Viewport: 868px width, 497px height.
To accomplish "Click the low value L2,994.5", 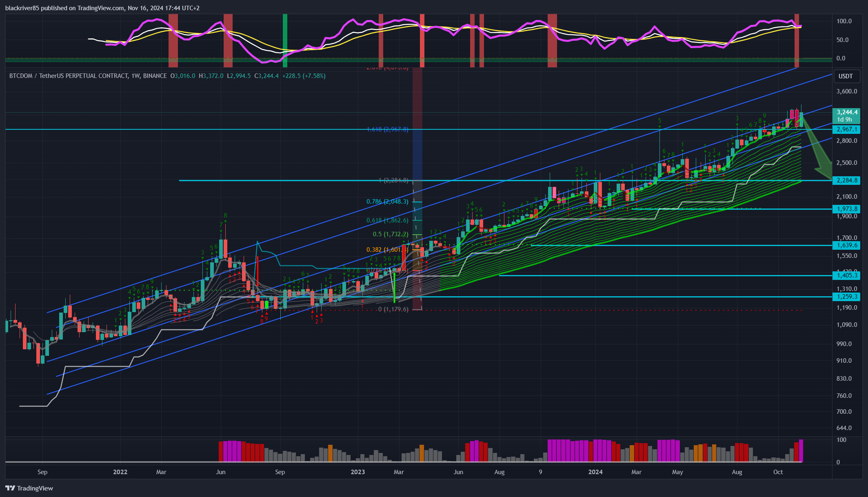I will point(239,76).
